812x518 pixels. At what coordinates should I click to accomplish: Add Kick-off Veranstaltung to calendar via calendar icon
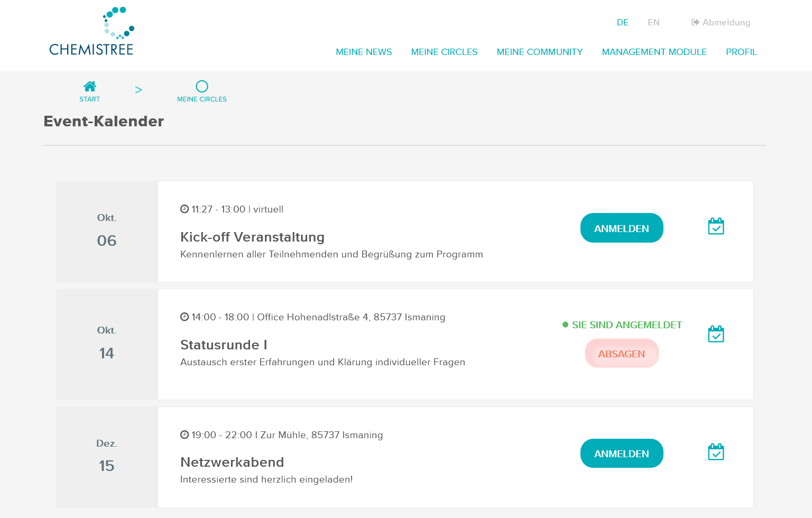click(716, 226)
